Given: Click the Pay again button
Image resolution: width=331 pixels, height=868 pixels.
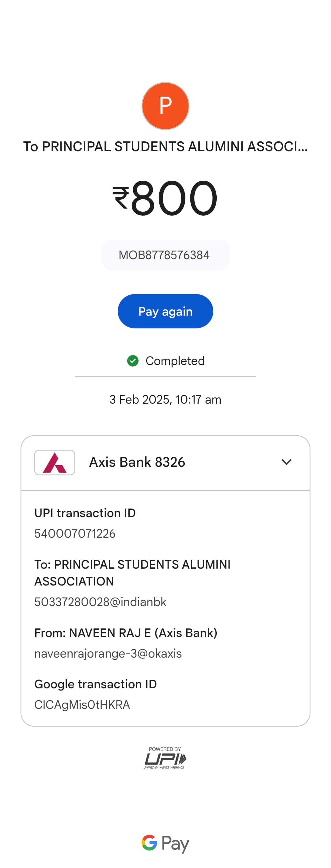Looking at the screenshot, I should coord(165,311).
